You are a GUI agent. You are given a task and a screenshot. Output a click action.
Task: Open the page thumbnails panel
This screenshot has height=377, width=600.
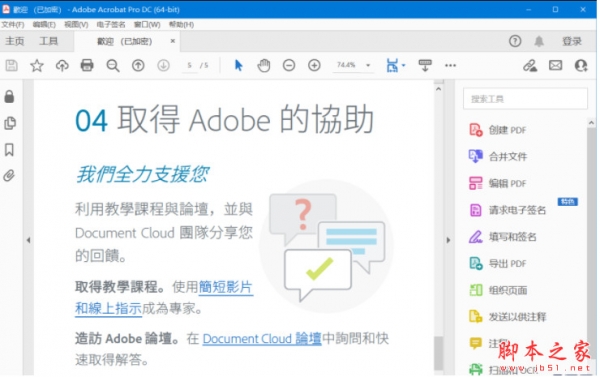(x=10, y=123)
